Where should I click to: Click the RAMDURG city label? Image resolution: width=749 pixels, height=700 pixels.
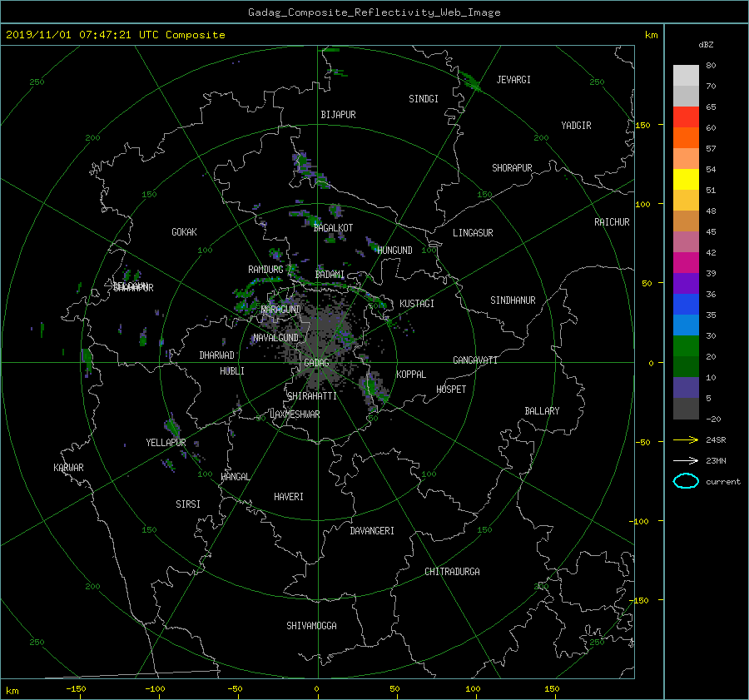coord(265,270)
